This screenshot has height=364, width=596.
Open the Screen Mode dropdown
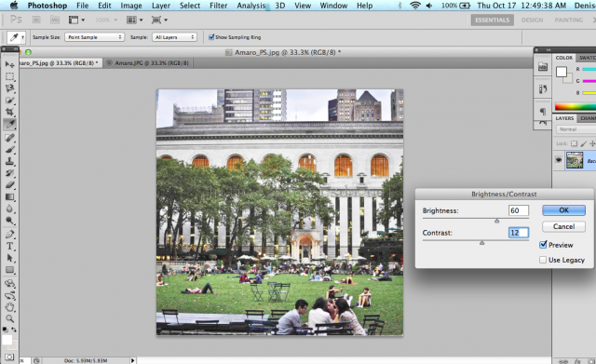pos(159,20)
